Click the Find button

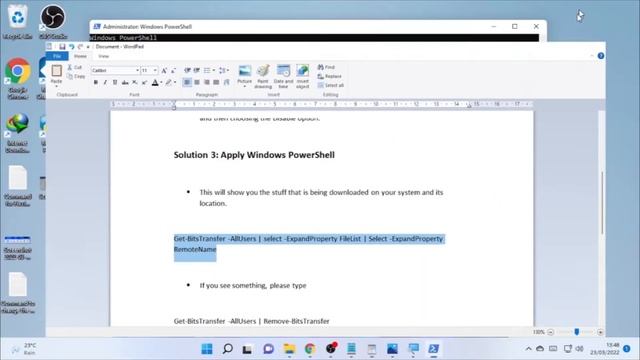click(327, 67)
